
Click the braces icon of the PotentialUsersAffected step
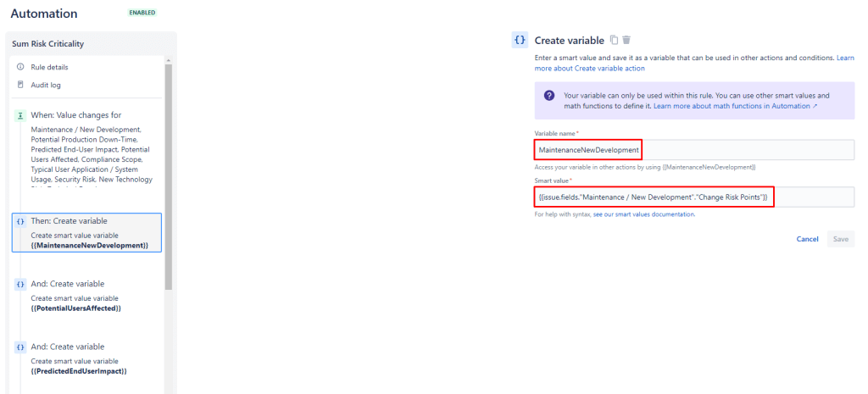(20, 284)
